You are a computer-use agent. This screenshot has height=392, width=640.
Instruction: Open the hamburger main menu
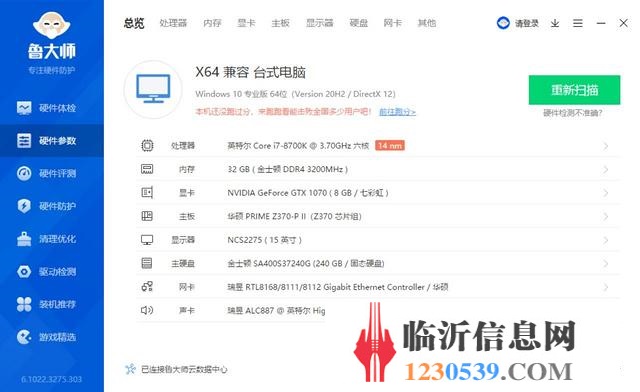click(x=578, y=23)
